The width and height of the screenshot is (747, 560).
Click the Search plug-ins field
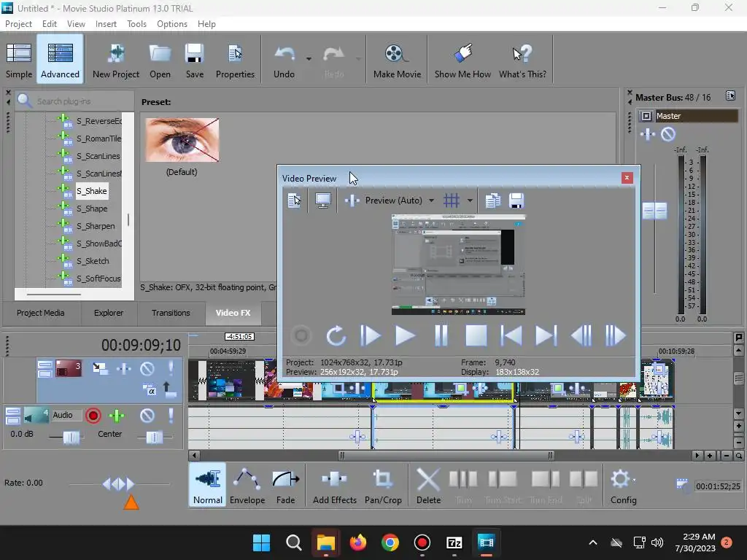[75, 101]
